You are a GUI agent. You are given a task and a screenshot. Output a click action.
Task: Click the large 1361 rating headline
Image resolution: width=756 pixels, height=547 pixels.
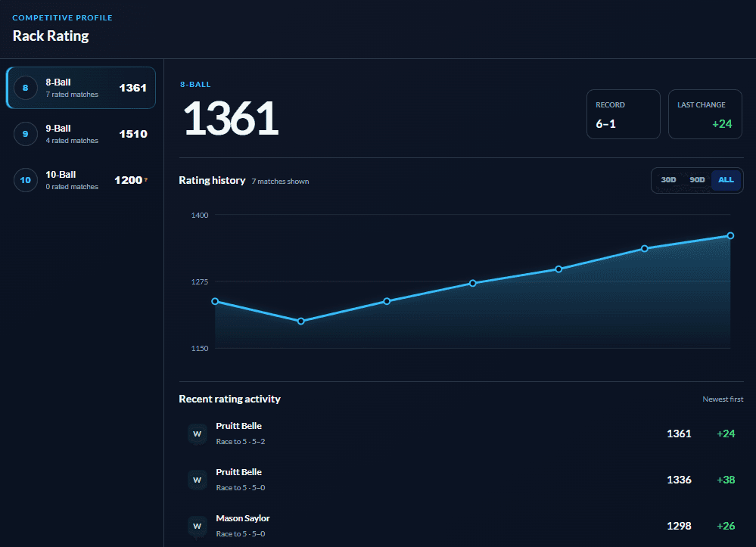click(x=231, y=118)
